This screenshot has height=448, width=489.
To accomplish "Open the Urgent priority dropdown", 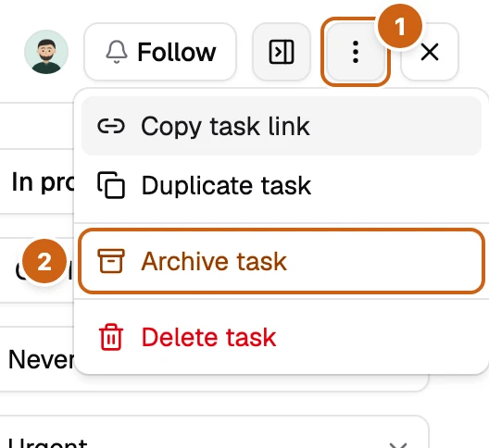I will click(x=214, y=432).
